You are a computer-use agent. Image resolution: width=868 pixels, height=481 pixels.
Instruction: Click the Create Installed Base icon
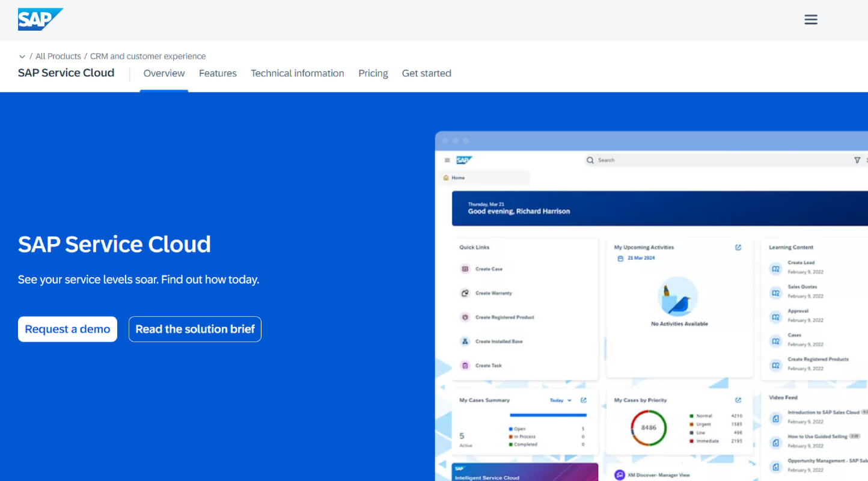465,341
